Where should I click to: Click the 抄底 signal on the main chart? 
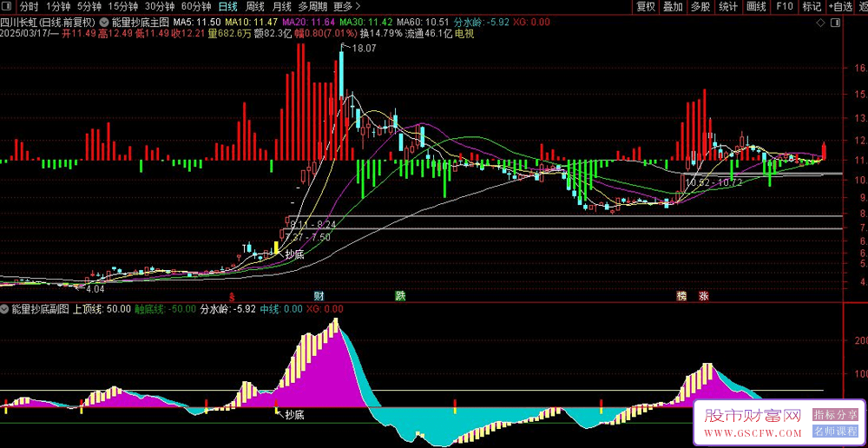coord(294,254)
